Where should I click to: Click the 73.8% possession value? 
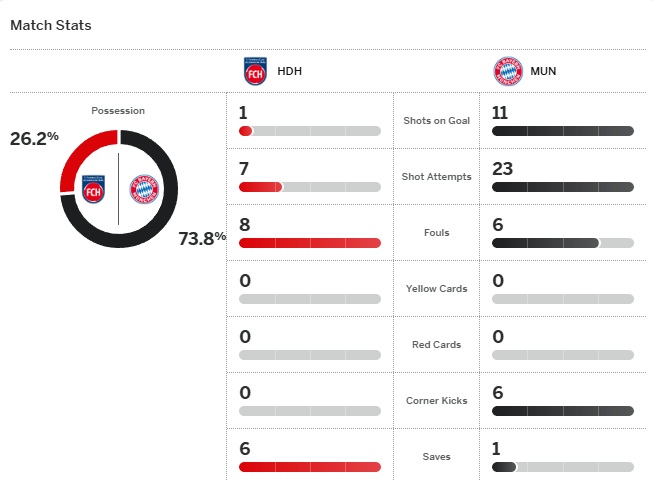(x=202, y=238)
